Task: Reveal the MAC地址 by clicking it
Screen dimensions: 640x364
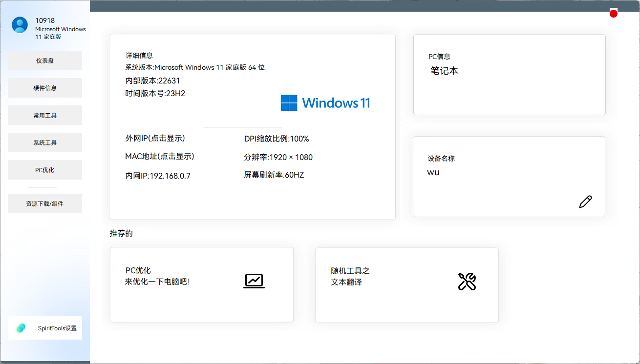Action: click(160, 157)
